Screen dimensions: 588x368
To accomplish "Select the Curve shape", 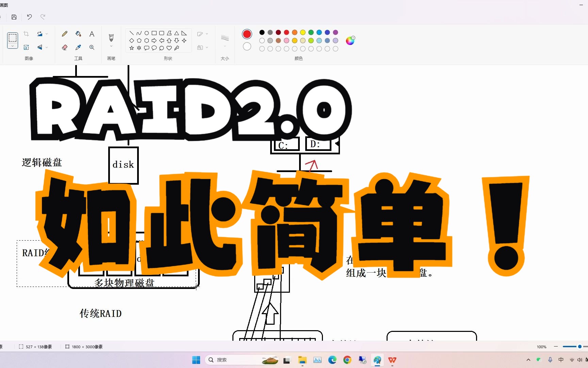I will 139,33.
